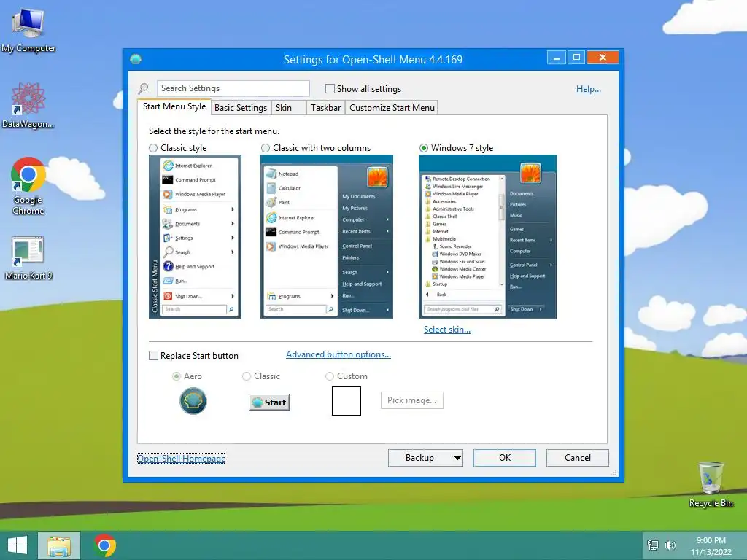Switch to the Start Menu Style tab
This screenshot has height=560, width=747.
pyautogui.click(x=174, y=106)
